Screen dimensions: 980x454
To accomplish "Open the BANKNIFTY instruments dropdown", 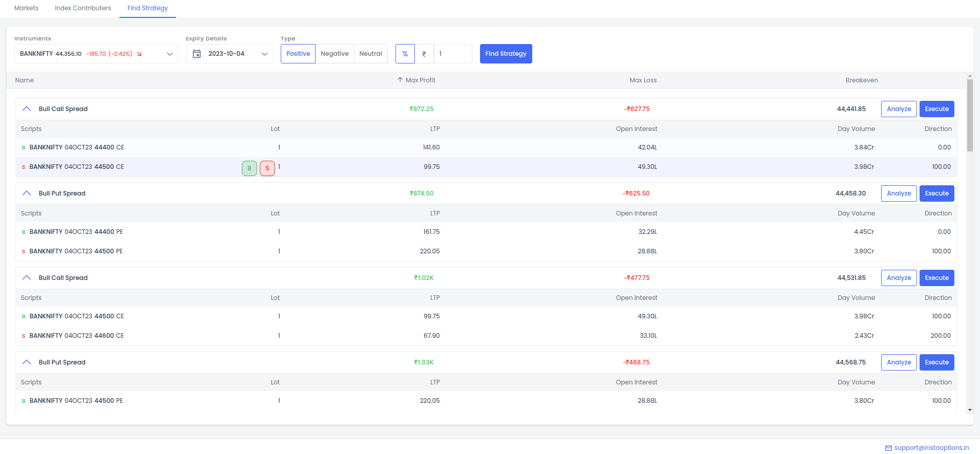I will pos(96,54).
